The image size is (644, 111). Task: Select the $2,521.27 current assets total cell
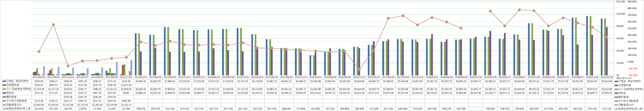(126, 105)
